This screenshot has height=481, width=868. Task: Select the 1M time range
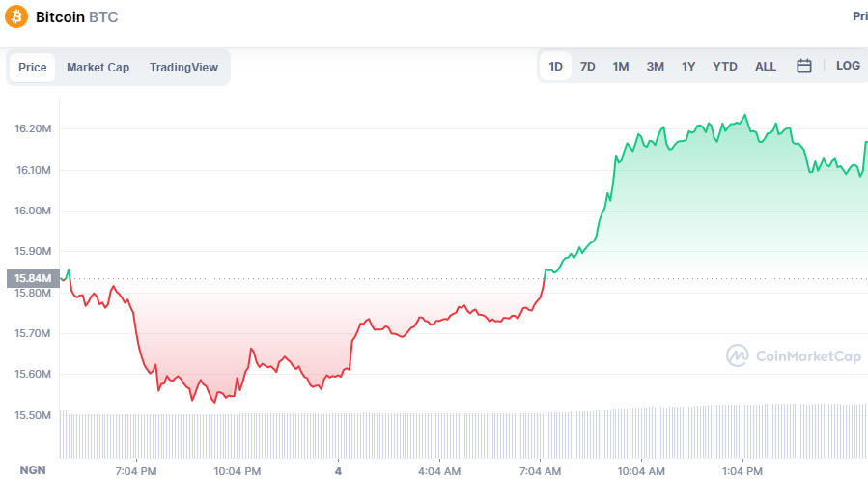point(621,67)
